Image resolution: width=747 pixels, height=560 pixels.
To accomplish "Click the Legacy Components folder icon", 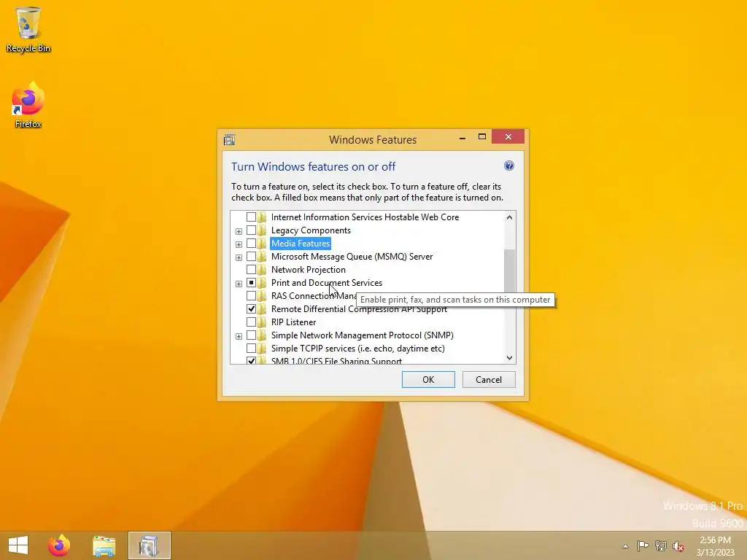I will (x=262, y=230).
